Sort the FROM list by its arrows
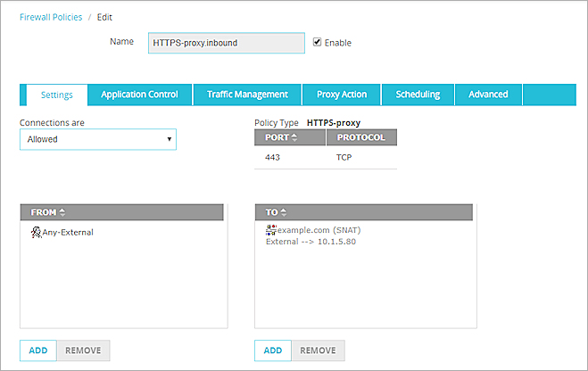 62,212
